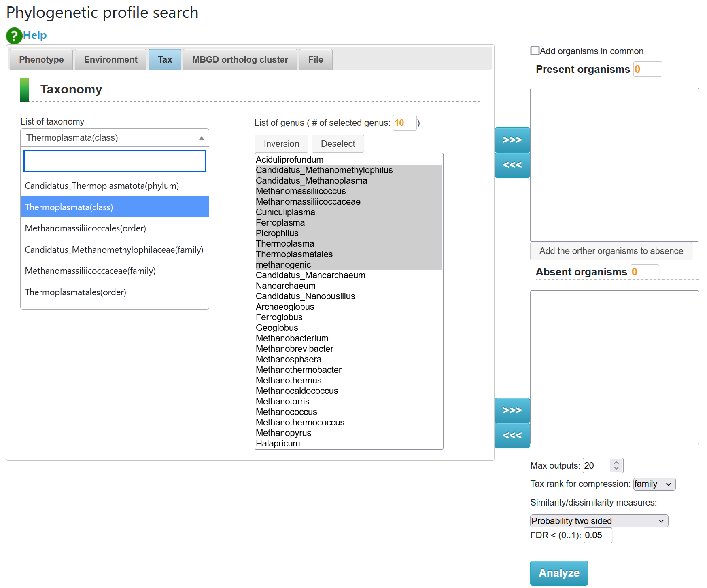Open the Environment tab
707x588 pixels.
tap(110, 60)
